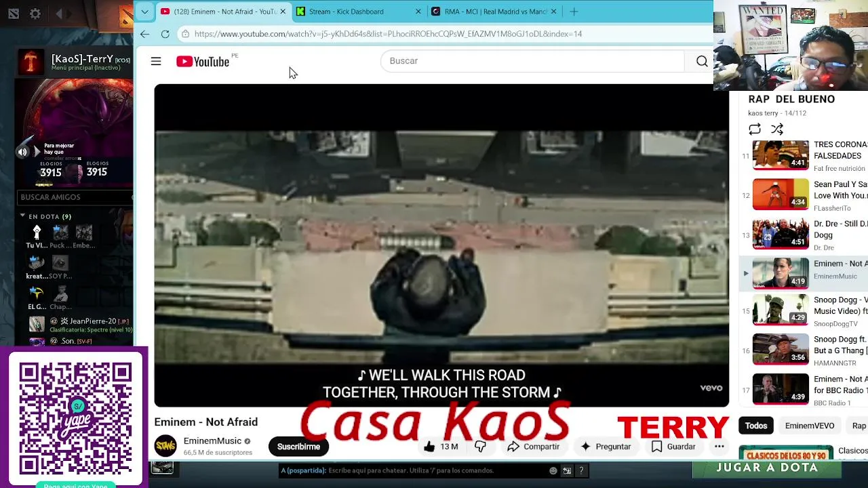Select the EminemVEVO filter chip
The width and height of the screenshot is (868, 488).
point(810,426)
